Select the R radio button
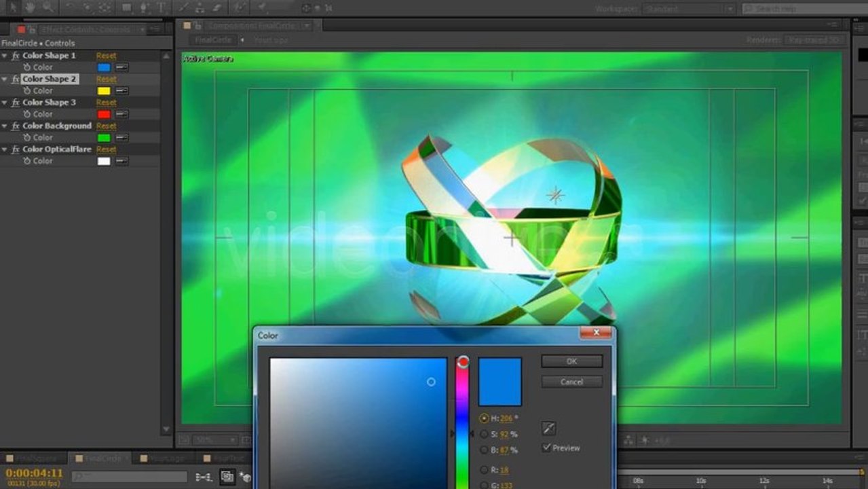868x489 pixels. tap(484, 470)
